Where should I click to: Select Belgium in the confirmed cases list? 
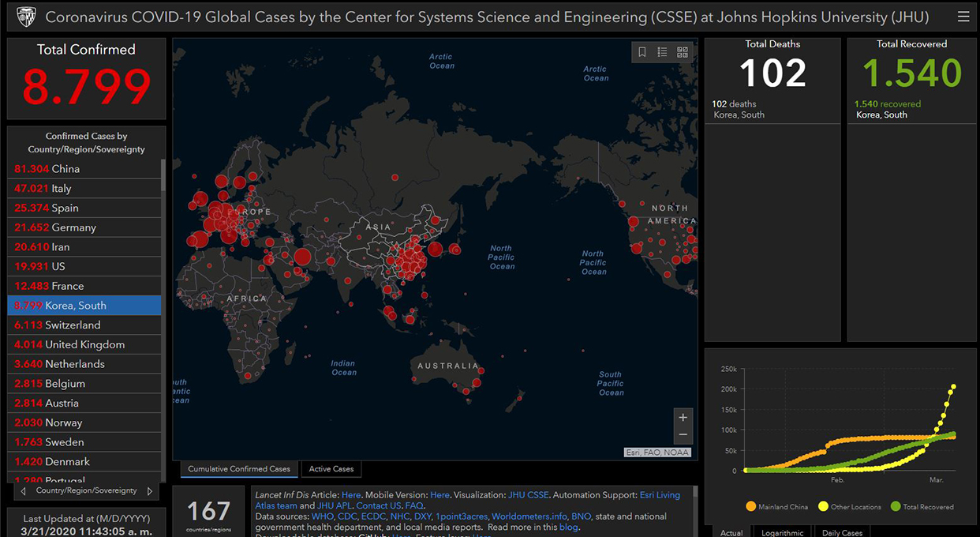pos(84,384)
